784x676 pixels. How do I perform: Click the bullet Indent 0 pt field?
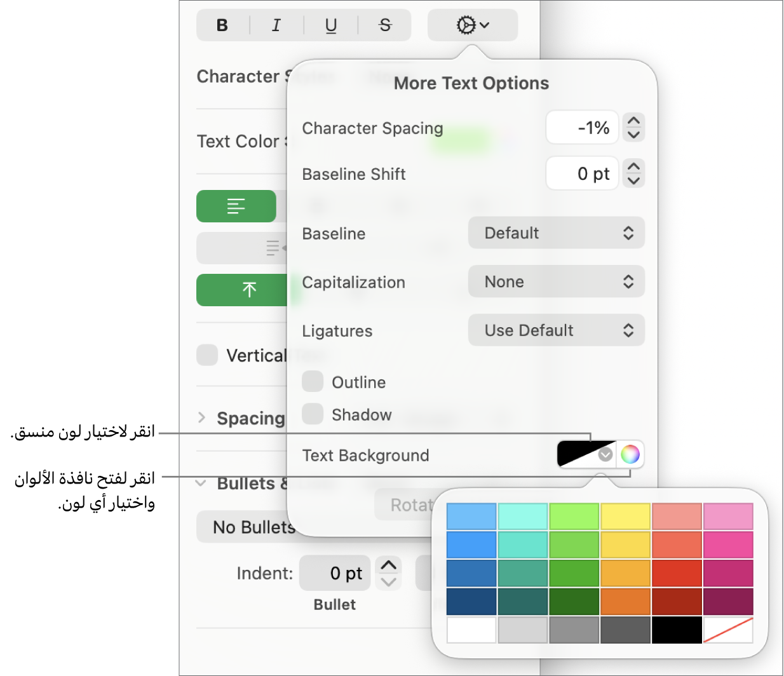point(336,573)
